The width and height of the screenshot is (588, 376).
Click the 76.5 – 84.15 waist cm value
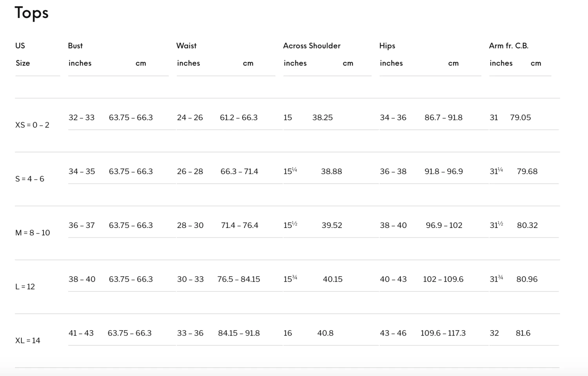pos(239,279)
